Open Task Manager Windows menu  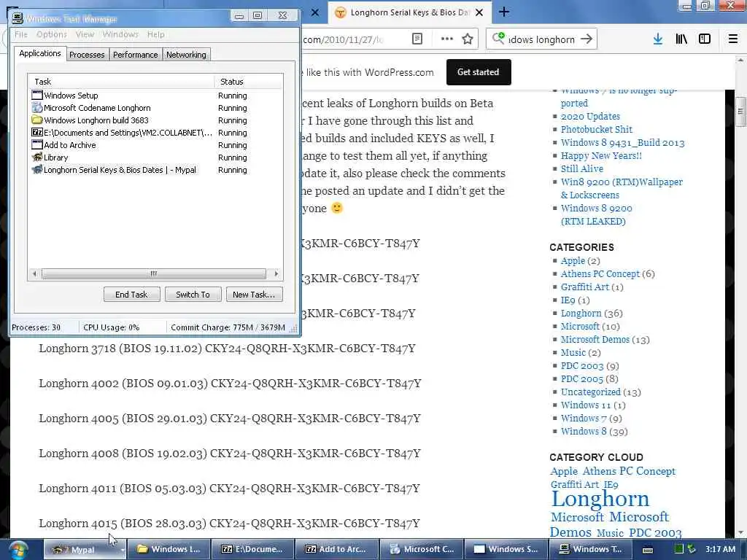[120, 34]
